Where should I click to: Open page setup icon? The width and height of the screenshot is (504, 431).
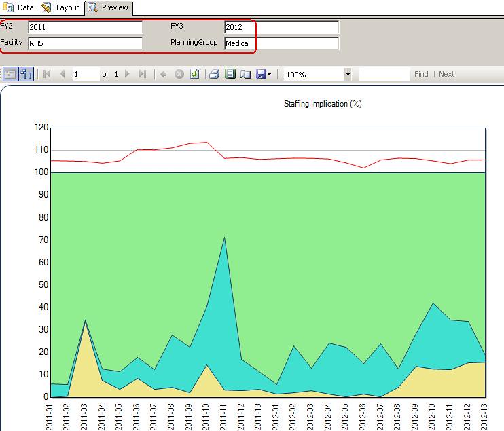(246, 74)
